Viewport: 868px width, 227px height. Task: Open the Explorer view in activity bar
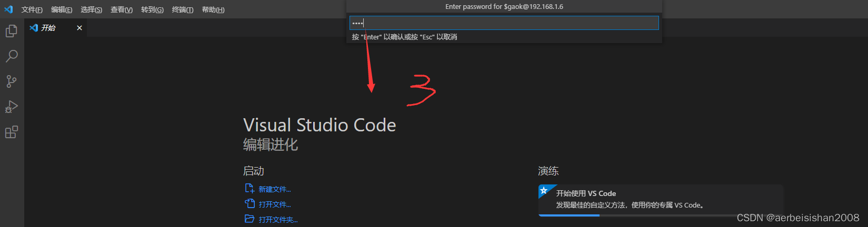11,31
